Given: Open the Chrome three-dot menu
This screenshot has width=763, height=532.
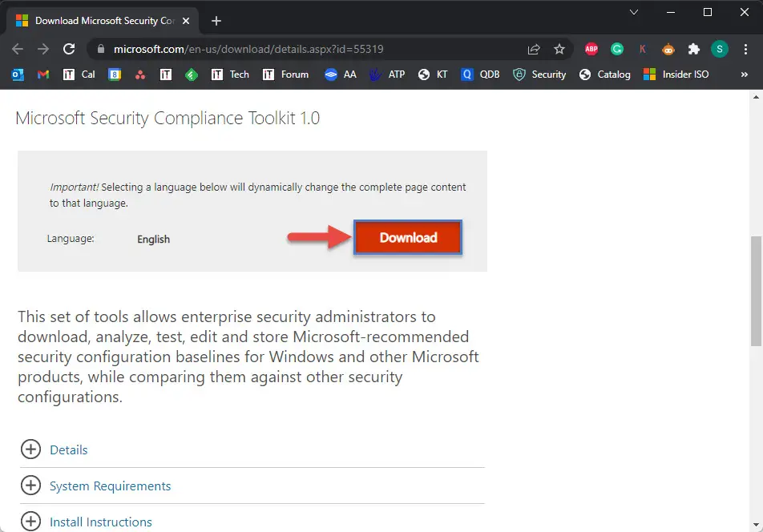Looking at the screenshot, I should pos(745,49).
